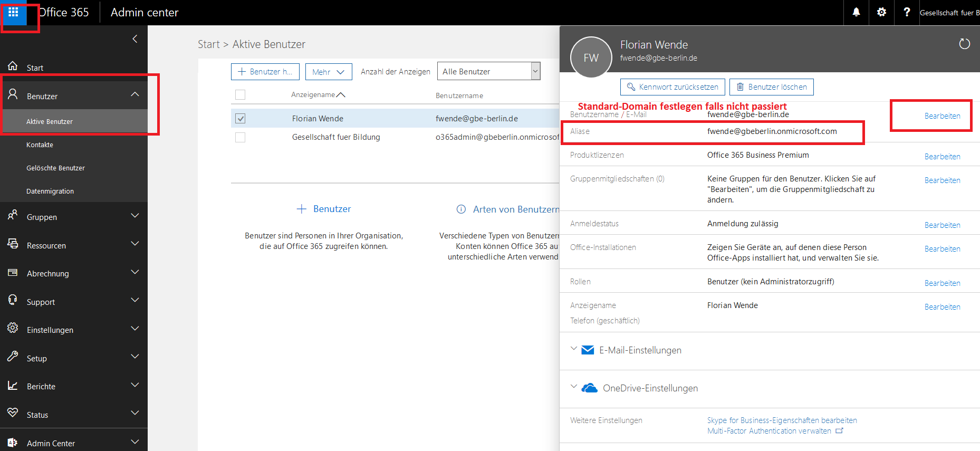Click the Arten von Benutzern info icon
The image size is (980, 451).
pyautogui.click(x=461, y=209)
